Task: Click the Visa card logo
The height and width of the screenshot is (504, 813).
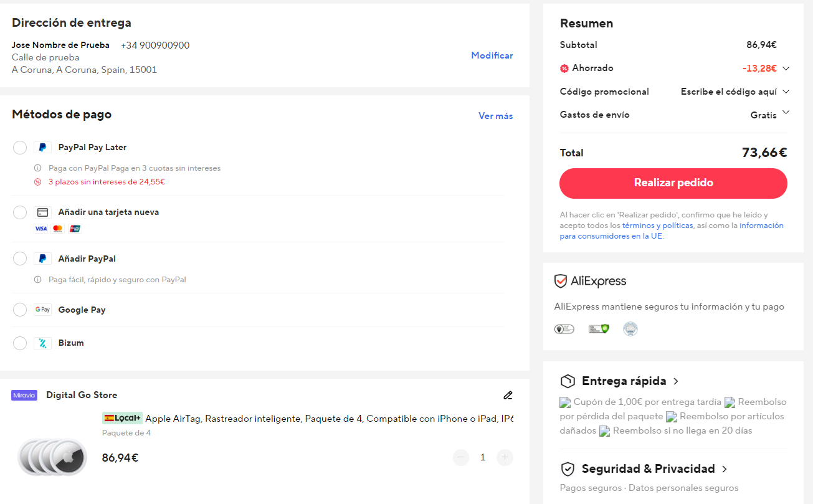Action: point(40,229)
